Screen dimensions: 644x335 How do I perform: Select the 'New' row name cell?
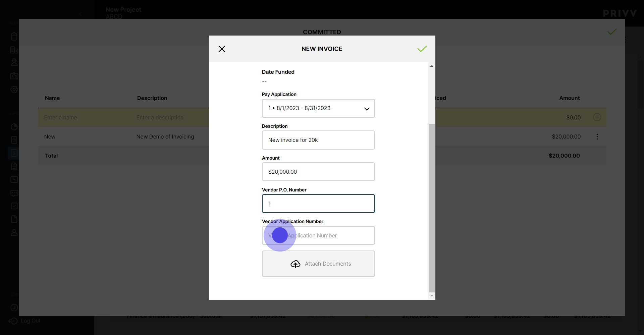coord(50,137)
